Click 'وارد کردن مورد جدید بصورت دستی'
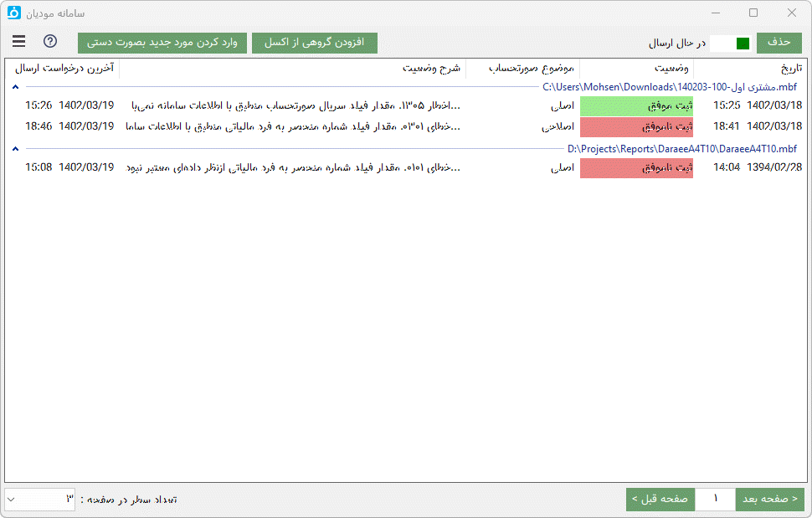The height and width of the screenshot is (518, 812). coord(163,42)
